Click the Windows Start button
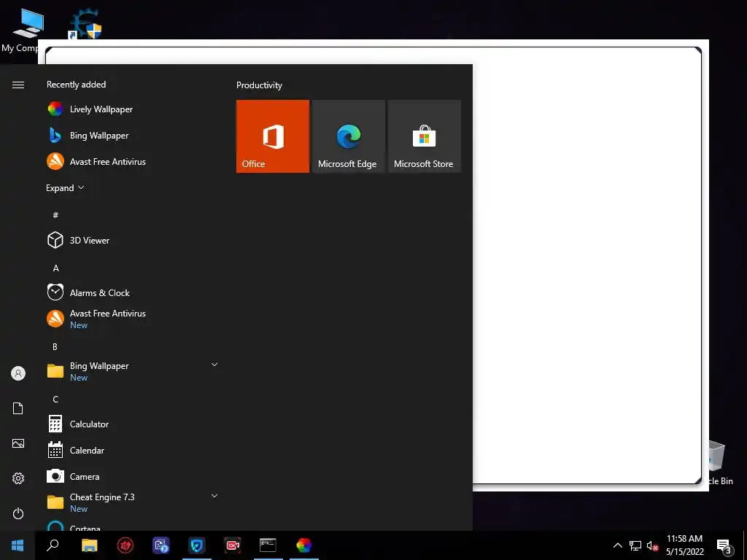The width and height of the screenshot is (747, 560). point(18,545)
